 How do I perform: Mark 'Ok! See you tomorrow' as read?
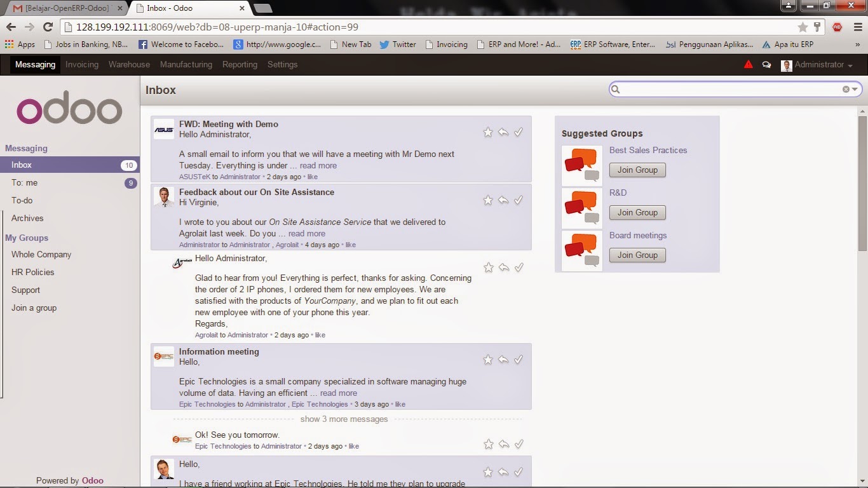[519, 444]
